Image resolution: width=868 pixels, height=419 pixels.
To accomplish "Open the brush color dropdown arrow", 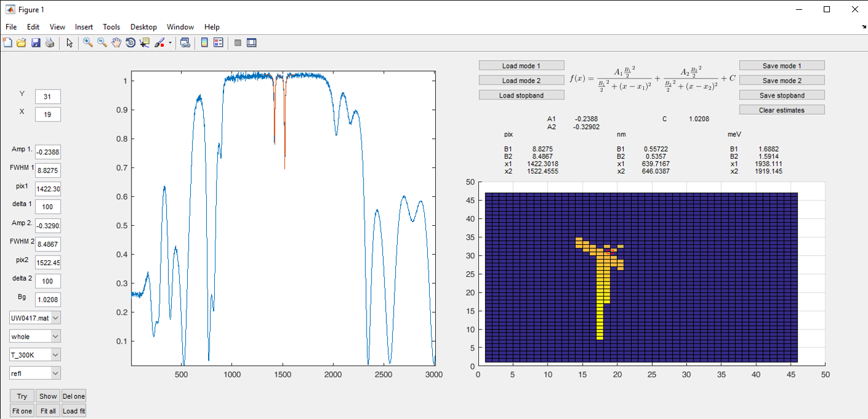I will (x=170, y=44).
